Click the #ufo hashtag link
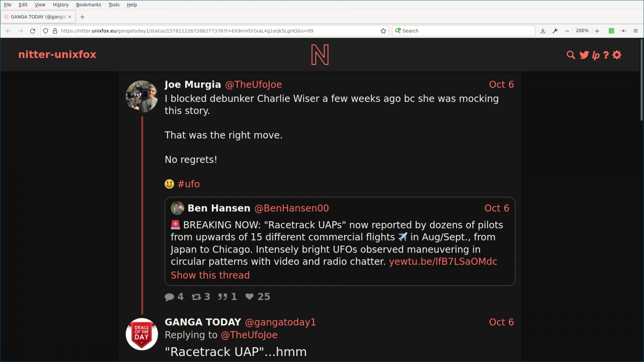The width and height of the screenshot is (644, 362). [188, 184]
